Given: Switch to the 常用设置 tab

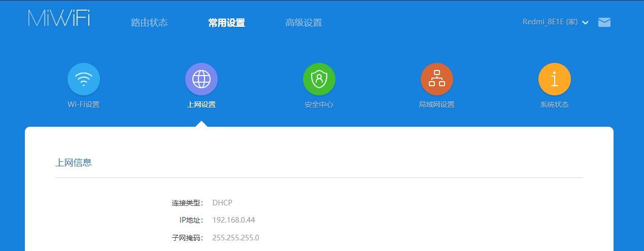Looking at the screenshot, I should click(x=226, y=23).
